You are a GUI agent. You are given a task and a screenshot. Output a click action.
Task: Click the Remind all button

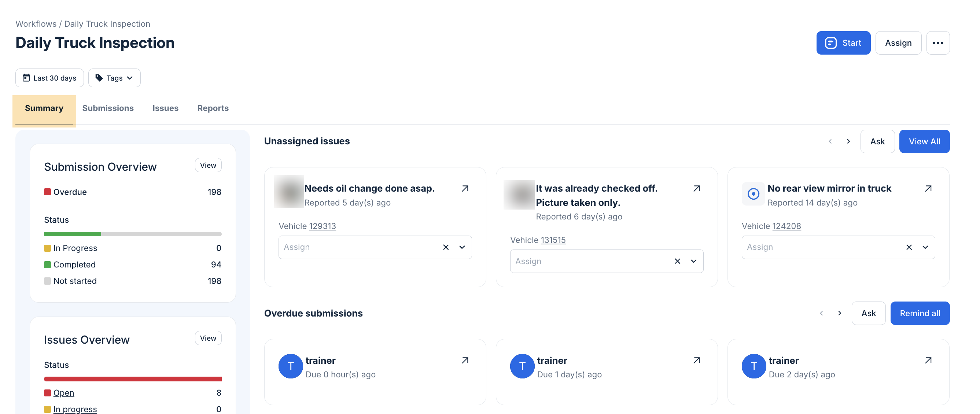pyautogui.click(x=920, y=313)
